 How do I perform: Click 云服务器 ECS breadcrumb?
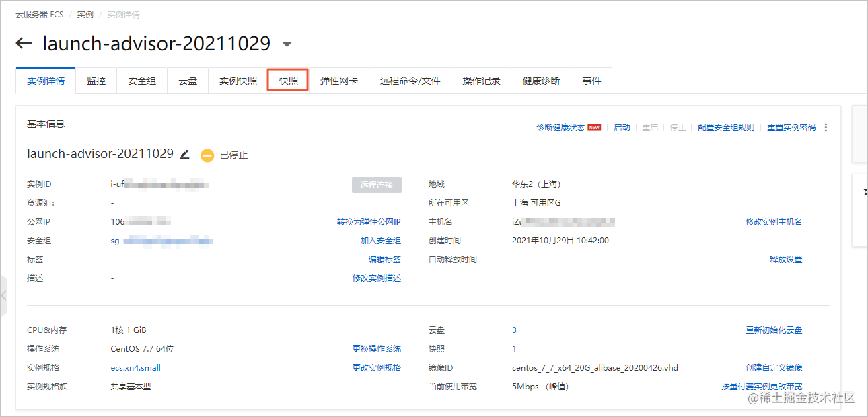tap(39, 14)
